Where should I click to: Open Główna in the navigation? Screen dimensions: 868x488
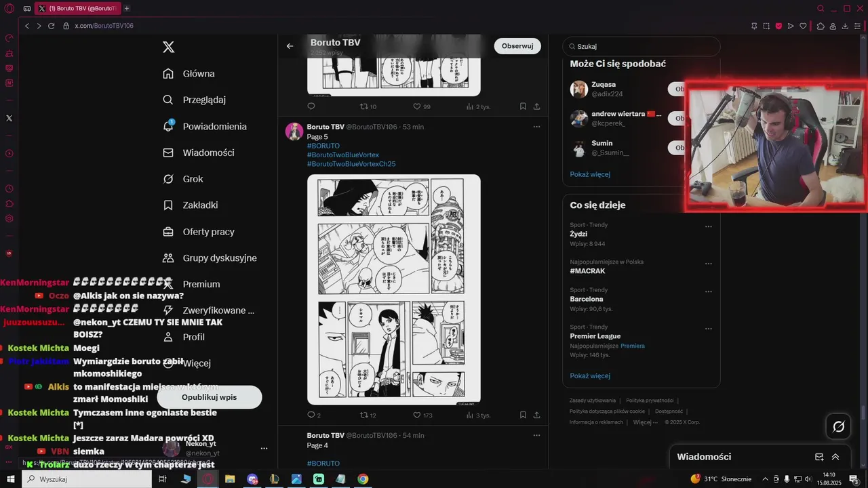click(x=189, y=73)
